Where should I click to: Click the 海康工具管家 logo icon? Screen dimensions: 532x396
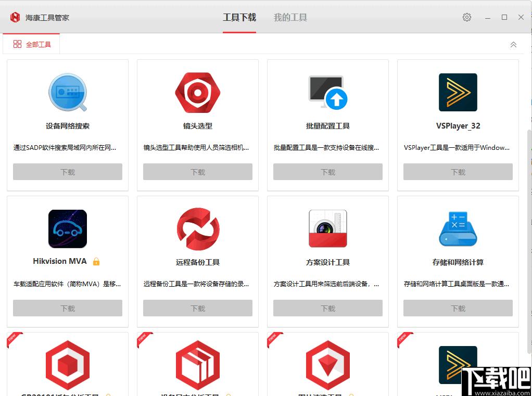(x=15, y=17)
